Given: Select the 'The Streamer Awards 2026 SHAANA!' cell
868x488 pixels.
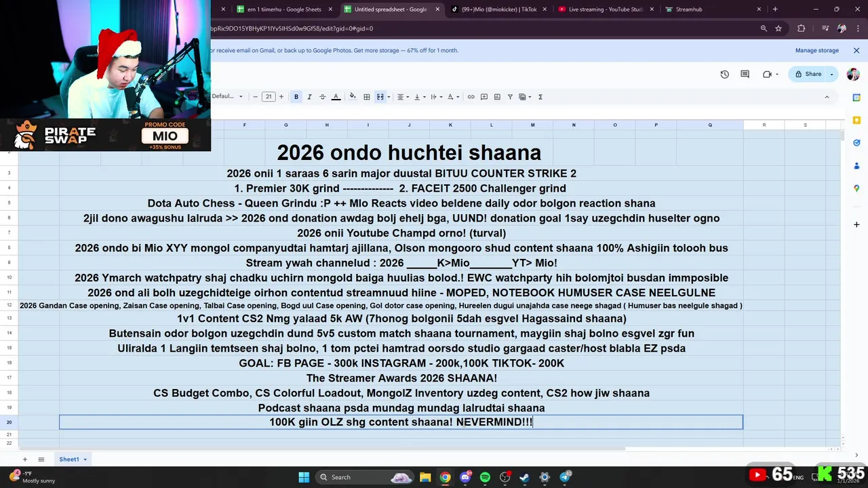Looking at the screenshot, I should [401, 378].
